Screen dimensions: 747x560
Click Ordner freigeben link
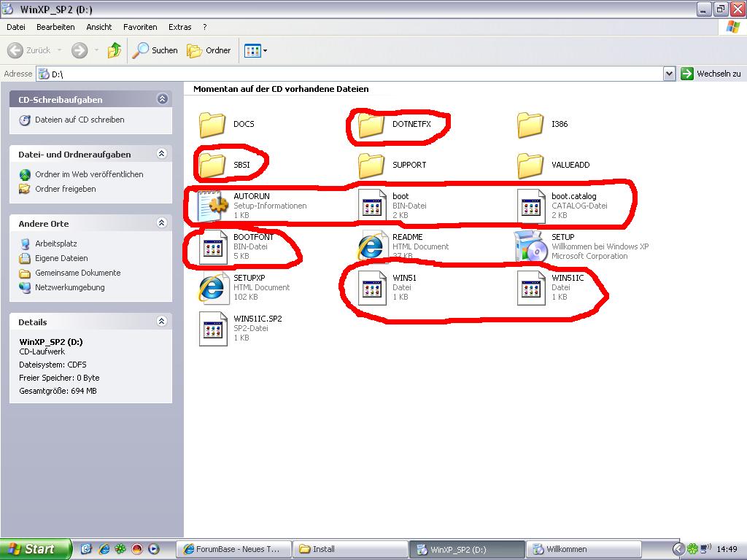point(65,189)
